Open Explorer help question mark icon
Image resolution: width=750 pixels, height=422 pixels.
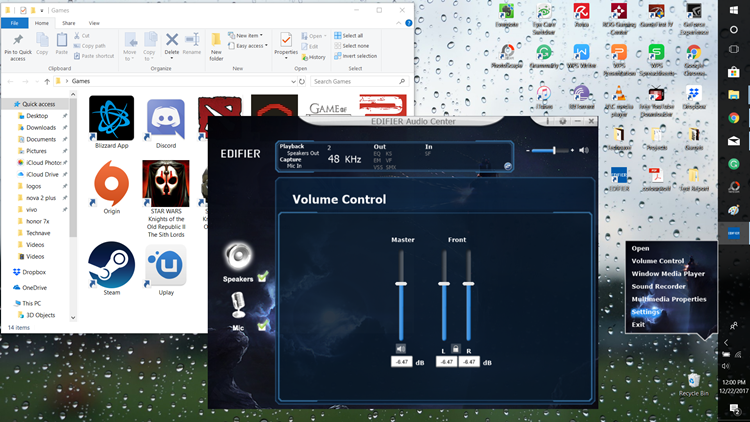[x=408, y=23]
